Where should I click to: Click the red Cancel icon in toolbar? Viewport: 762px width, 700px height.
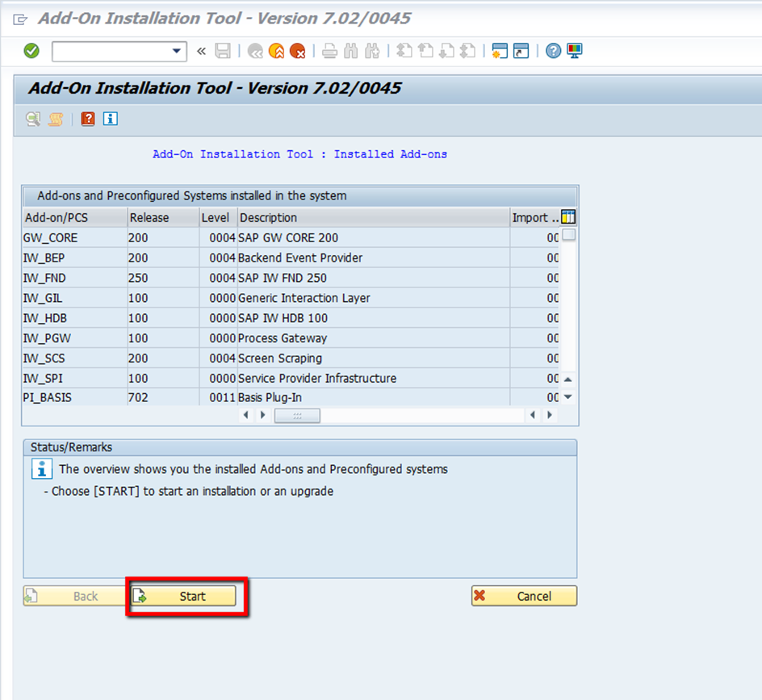(x=297, y=52)
